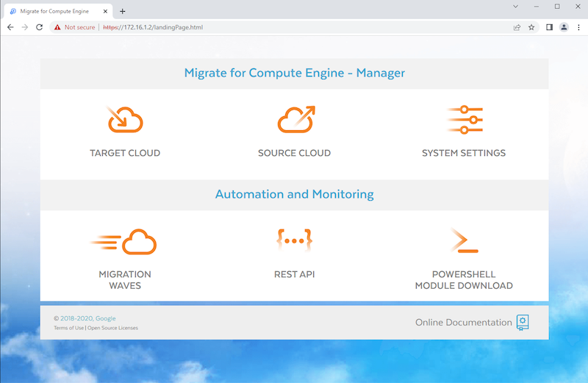Click the share page icon

click(517, 27)
